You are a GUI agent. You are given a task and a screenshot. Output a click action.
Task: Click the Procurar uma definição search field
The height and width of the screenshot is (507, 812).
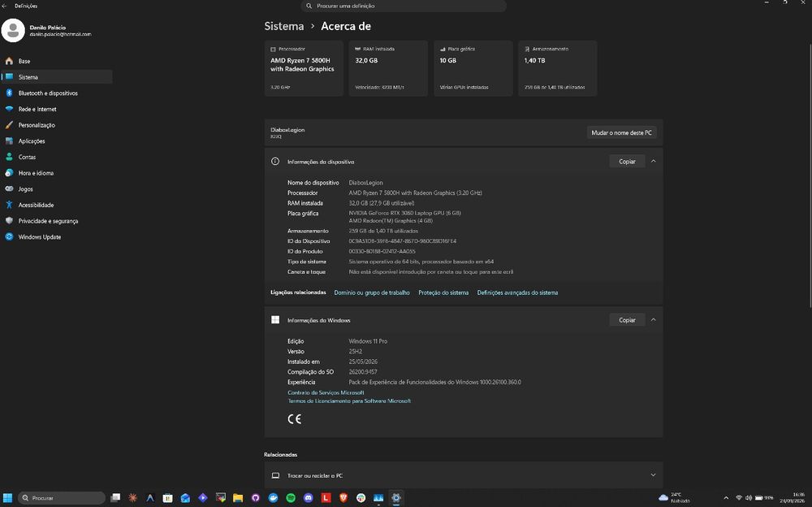click(404, 6)
